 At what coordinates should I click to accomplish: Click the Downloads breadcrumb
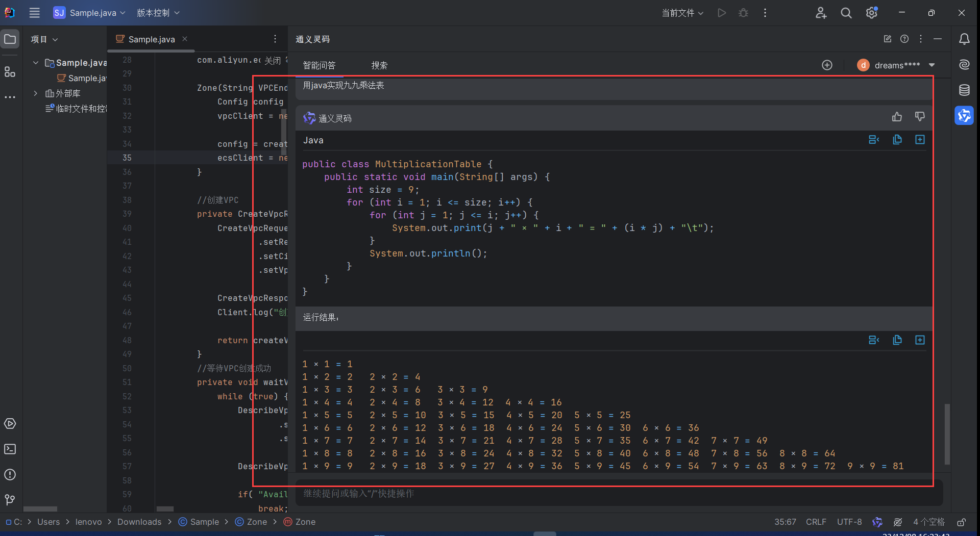pos(139,522)
